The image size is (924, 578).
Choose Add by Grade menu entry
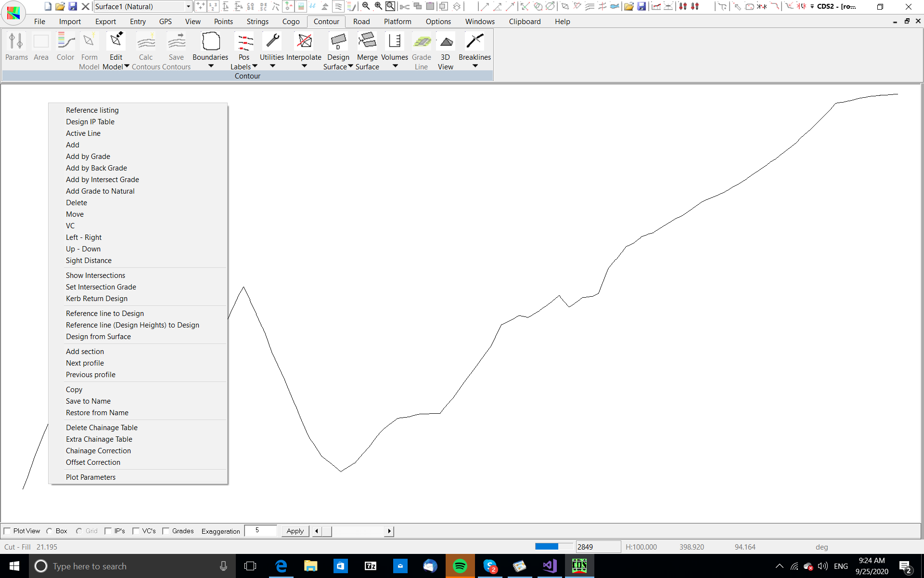[x=88, y=157]
